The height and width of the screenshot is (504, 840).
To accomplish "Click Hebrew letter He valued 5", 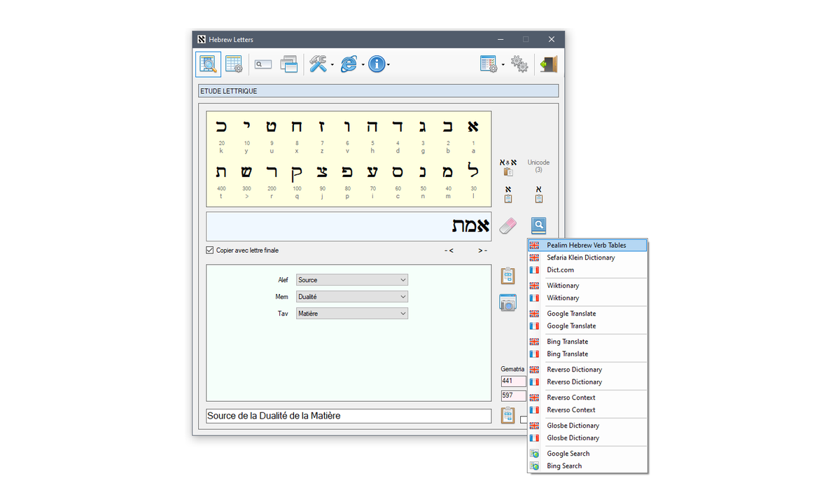I will coord(372,127).
